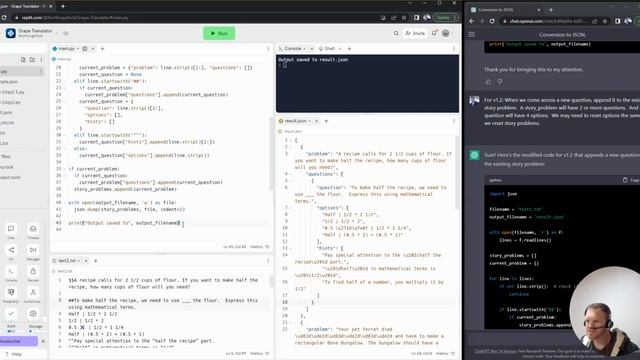The height and width of the screenshot is (360, 640).
Task: Click the scrollbar in the test1.txt editor
Action: click(271, 282)
